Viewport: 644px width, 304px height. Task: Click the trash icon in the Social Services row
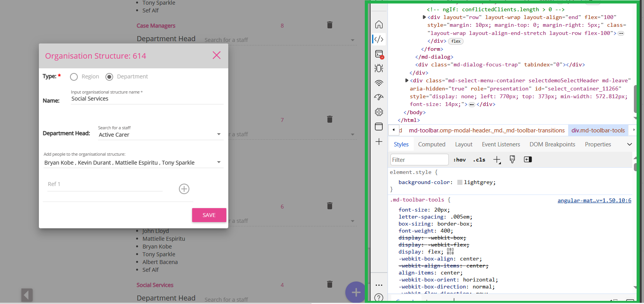coord(330,284)
